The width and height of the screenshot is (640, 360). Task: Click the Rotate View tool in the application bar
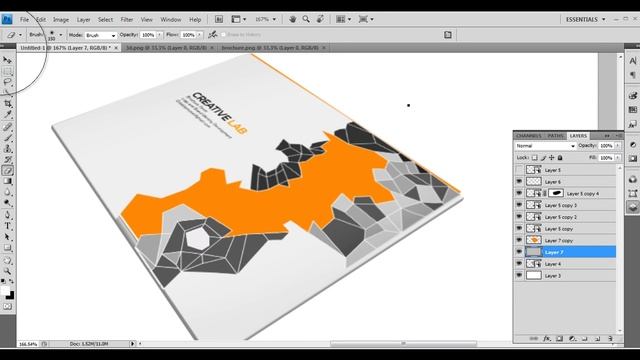320,19
